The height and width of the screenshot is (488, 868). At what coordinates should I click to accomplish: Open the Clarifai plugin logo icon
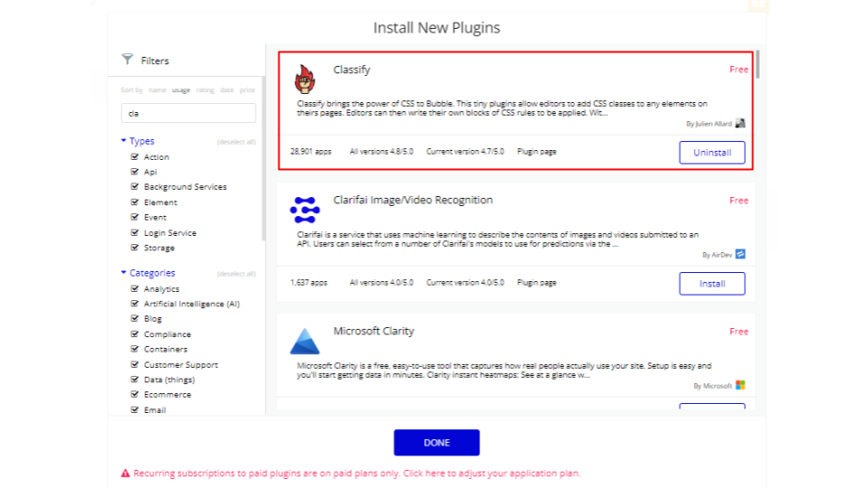tap(305, 210)
